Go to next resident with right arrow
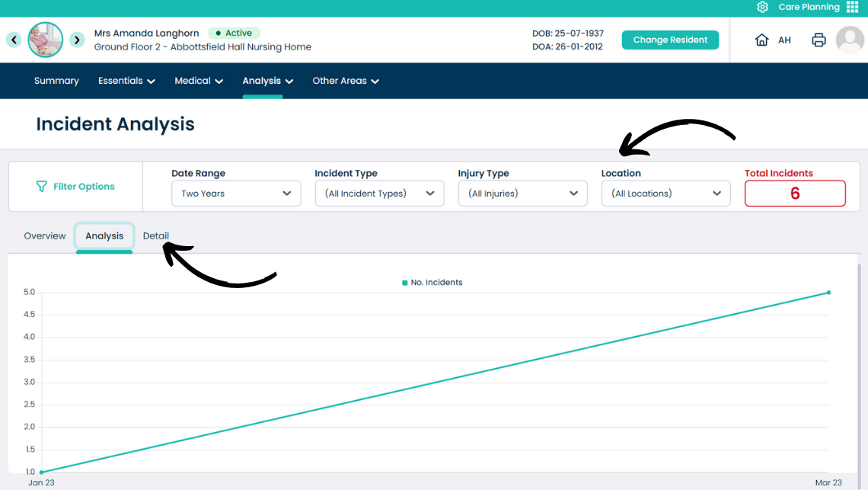 [x=77, y=40]
